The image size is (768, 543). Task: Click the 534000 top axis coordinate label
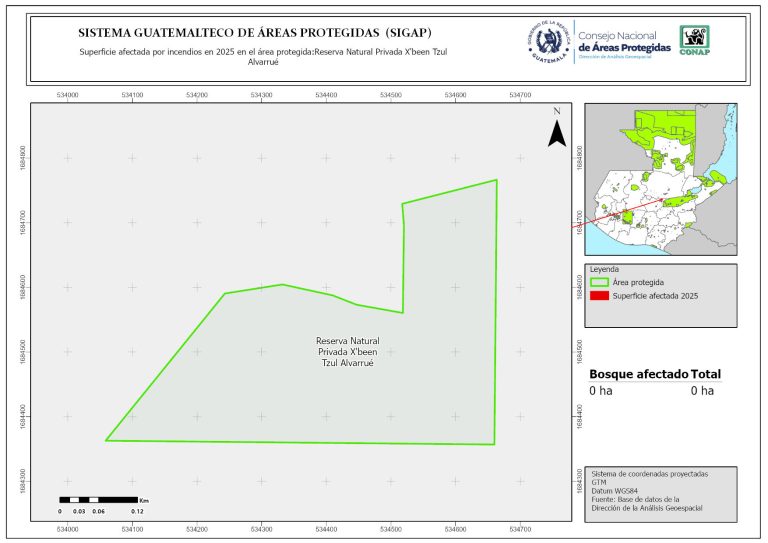tap(68, 94)
